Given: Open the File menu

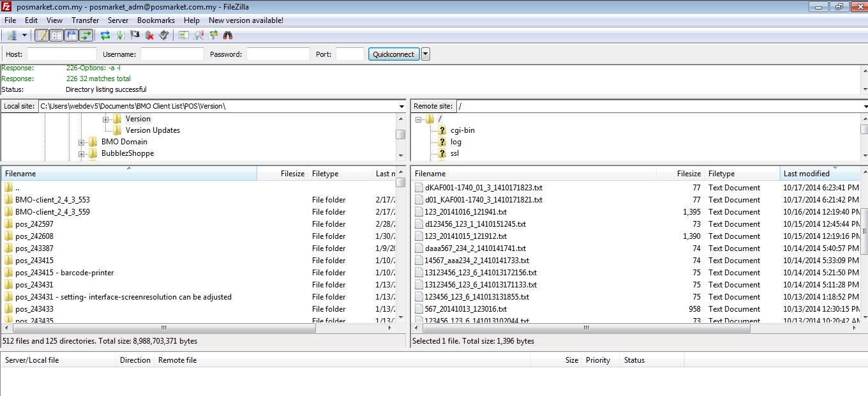Looking at the screenshot, I should click(x=10, y=20).
